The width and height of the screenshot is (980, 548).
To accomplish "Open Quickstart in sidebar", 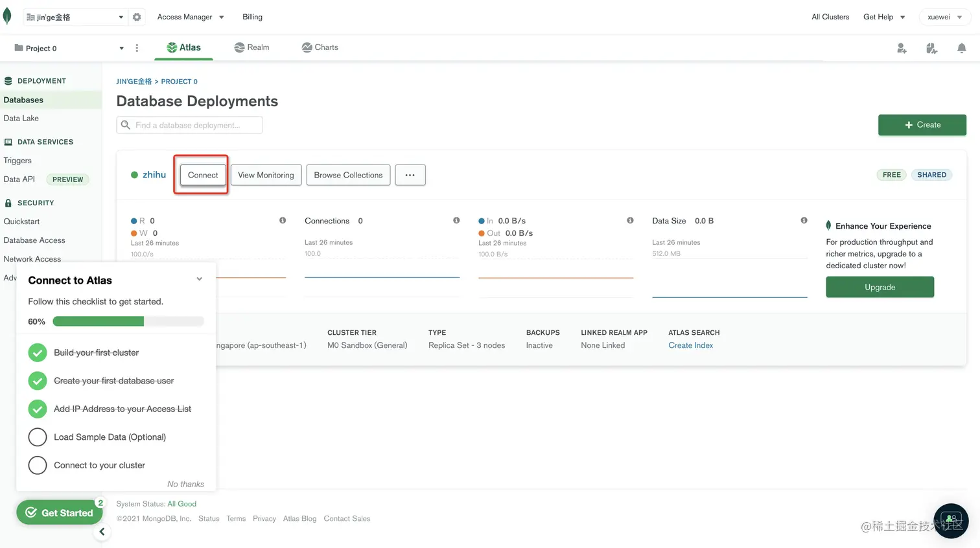I will (x=21, y=221).
